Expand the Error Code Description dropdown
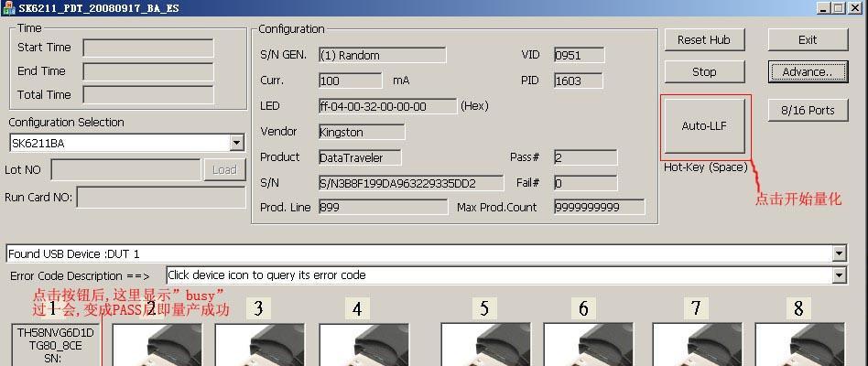Screen dimensions: 868x366 pos(840,275)
